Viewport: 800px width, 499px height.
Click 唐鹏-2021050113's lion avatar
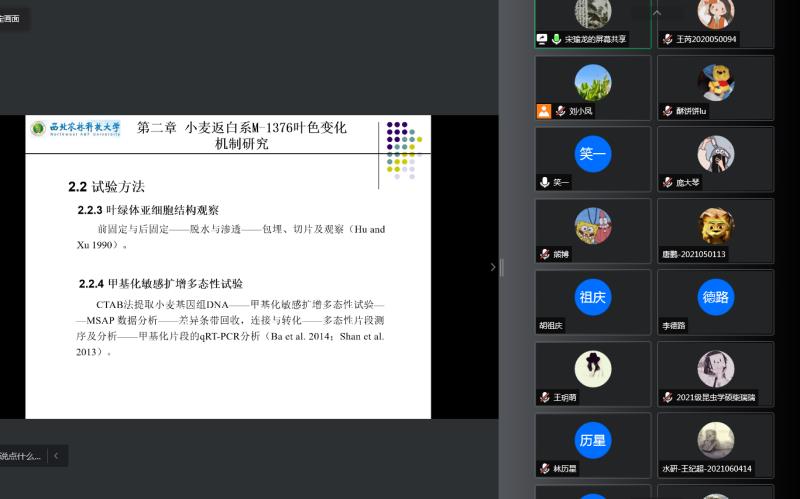(x=716, y=225)
